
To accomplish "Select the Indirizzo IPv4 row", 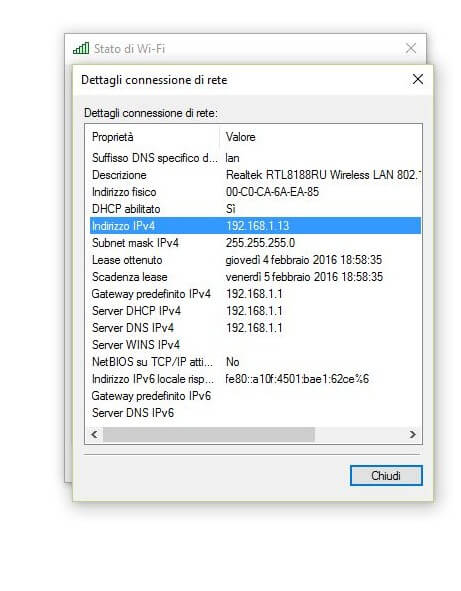I will (255, 226).
